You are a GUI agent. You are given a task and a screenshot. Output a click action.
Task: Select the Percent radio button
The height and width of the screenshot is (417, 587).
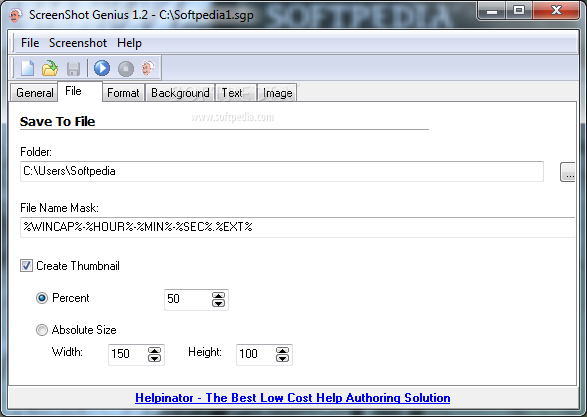[42, 298]
